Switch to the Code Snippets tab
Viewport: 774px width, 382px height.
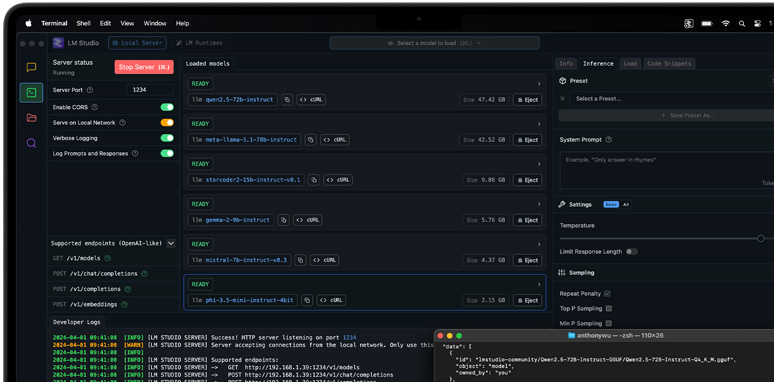670,64
